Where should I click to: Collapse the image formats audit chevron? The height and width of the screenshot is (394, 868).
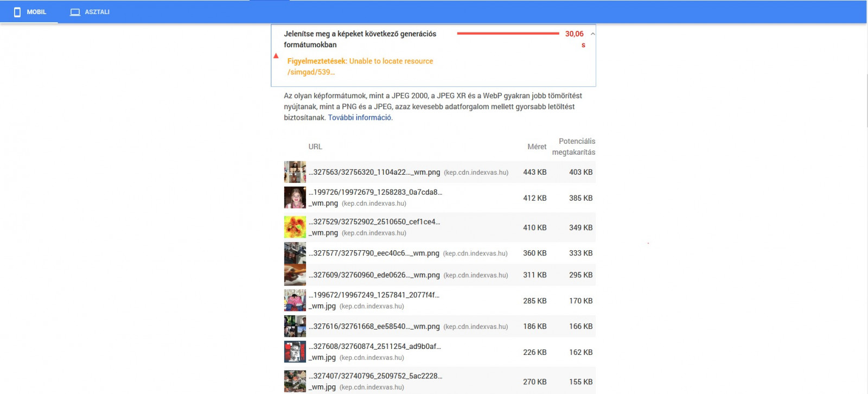click(592, 34)
